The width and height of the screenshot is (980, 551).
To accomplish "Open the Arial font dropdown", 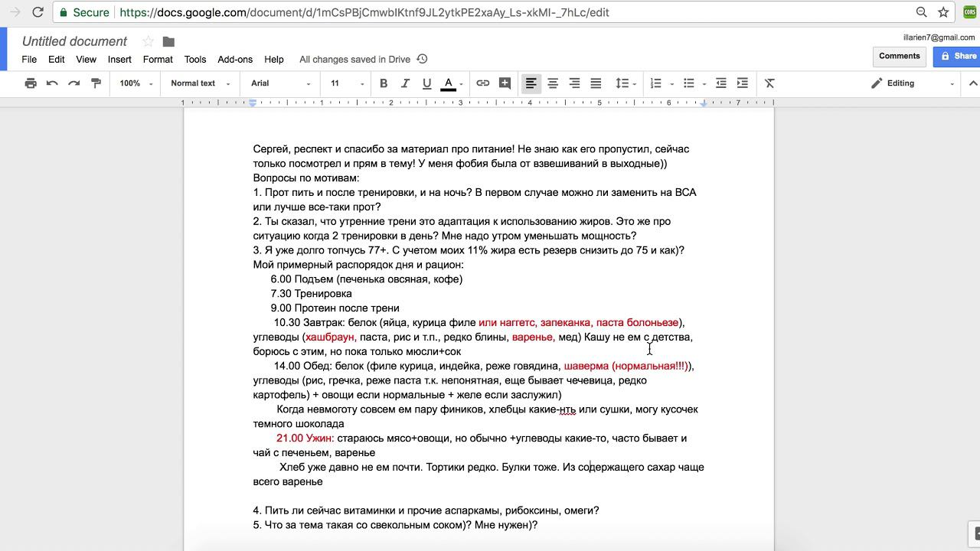I will click(281, 83).
